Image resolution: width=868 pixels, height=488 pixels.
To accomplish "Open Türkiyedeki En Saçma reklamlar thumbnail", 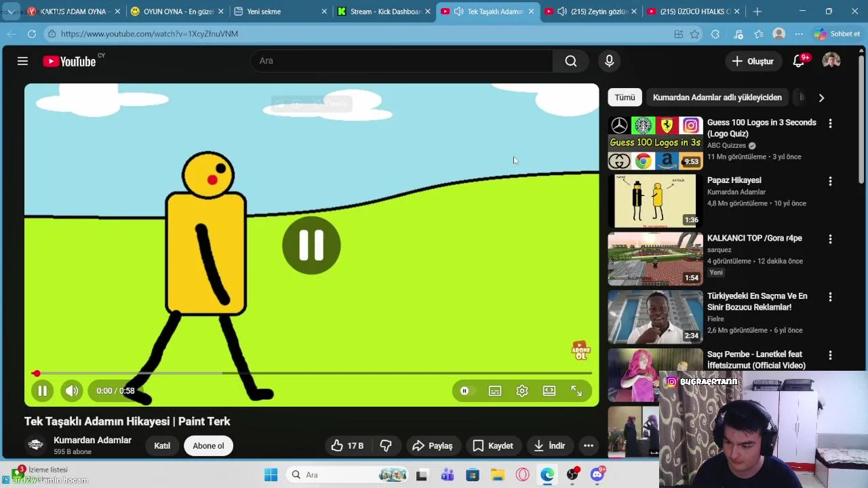I will pos(655,317).
